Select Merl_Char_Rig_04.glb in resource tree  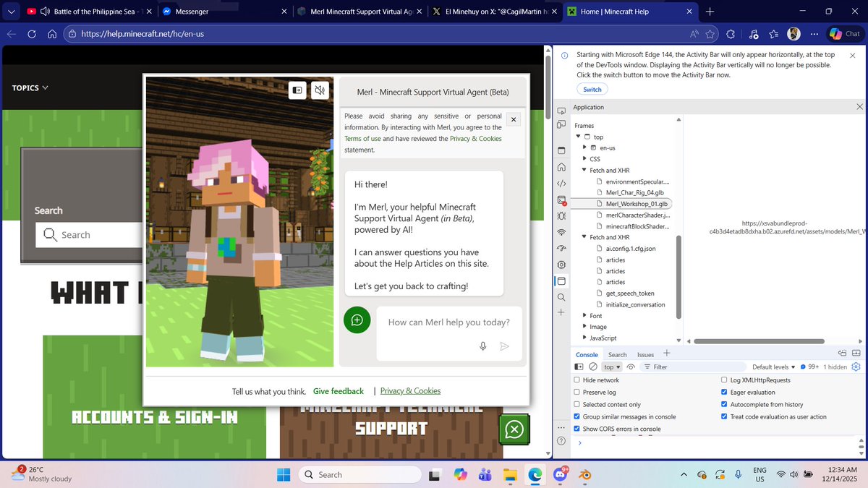[634, 193]
